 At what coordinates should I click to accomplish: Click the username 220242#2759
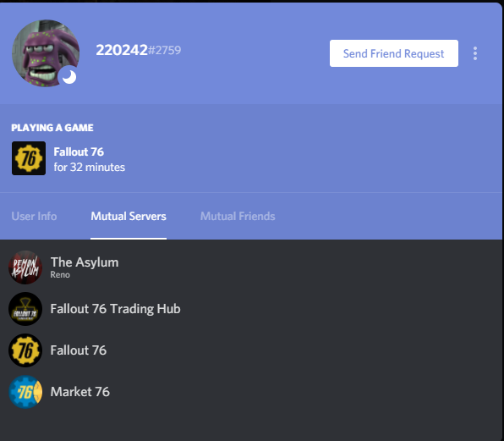click(x=139, y=50)
